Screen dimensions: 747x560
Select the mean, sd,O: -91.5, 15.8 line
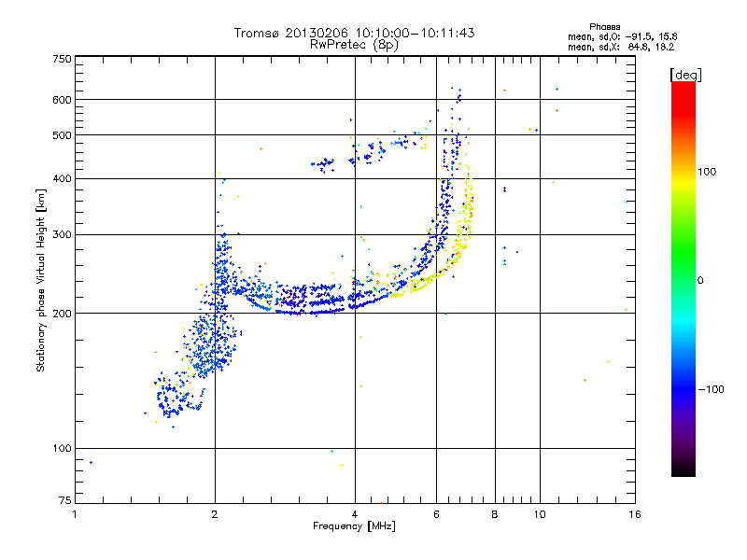[622, 36]
